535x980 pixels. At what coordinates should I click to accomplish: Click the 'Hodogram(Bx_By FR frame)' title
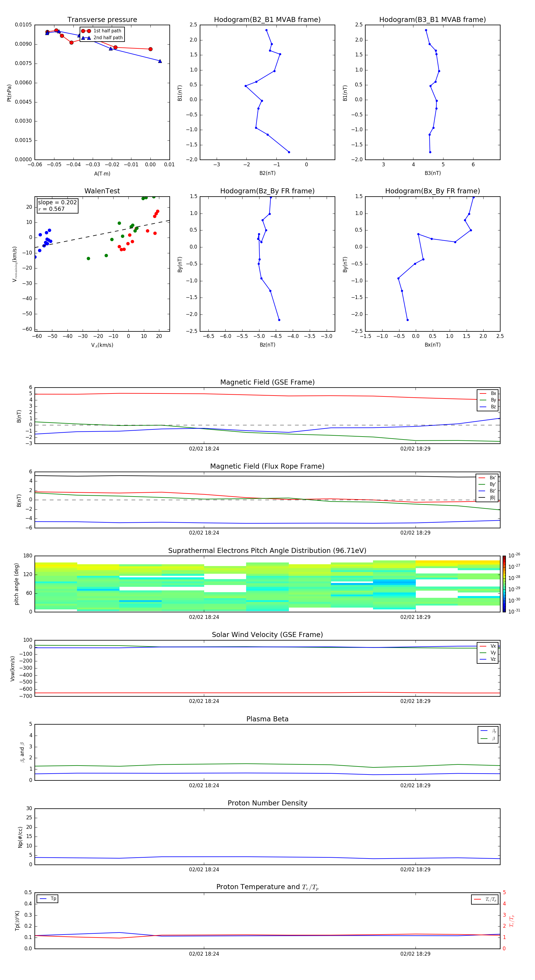click(x=432, y=191)
